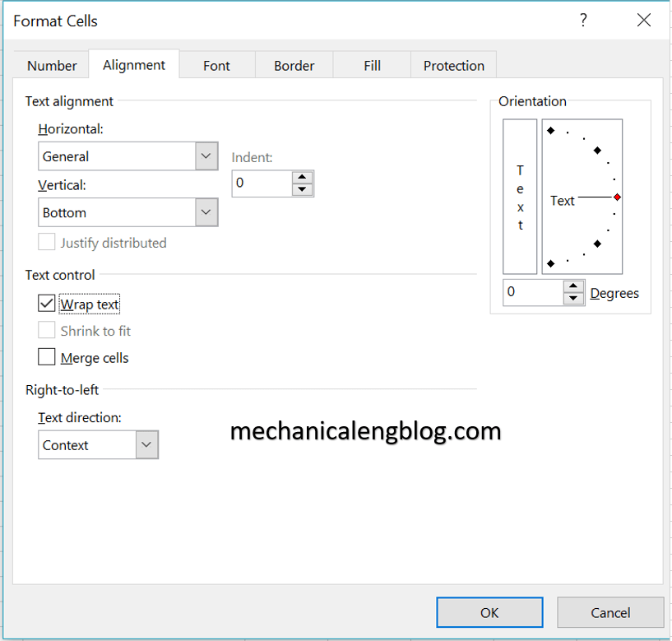Decrease Indent using the down arrow
Viewport: 672px width, 641px height.
303,188
